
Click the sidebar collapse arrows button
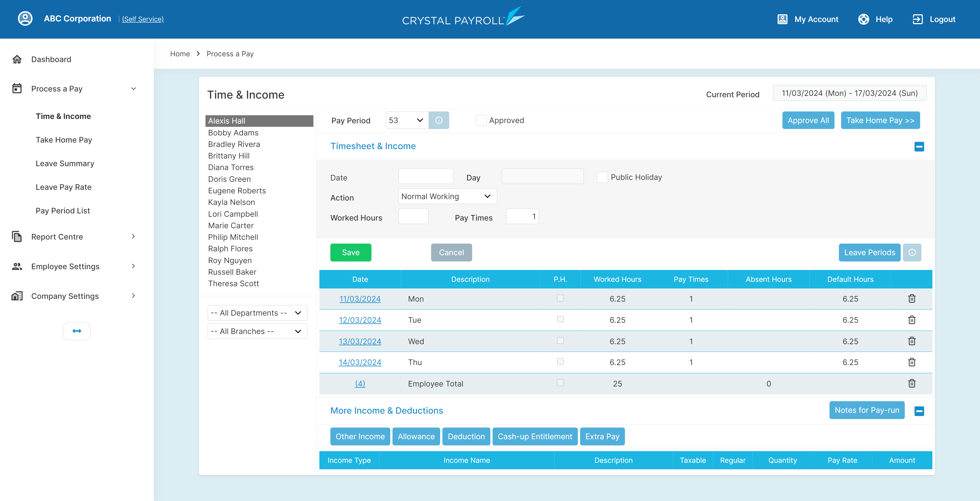[77, 331]
